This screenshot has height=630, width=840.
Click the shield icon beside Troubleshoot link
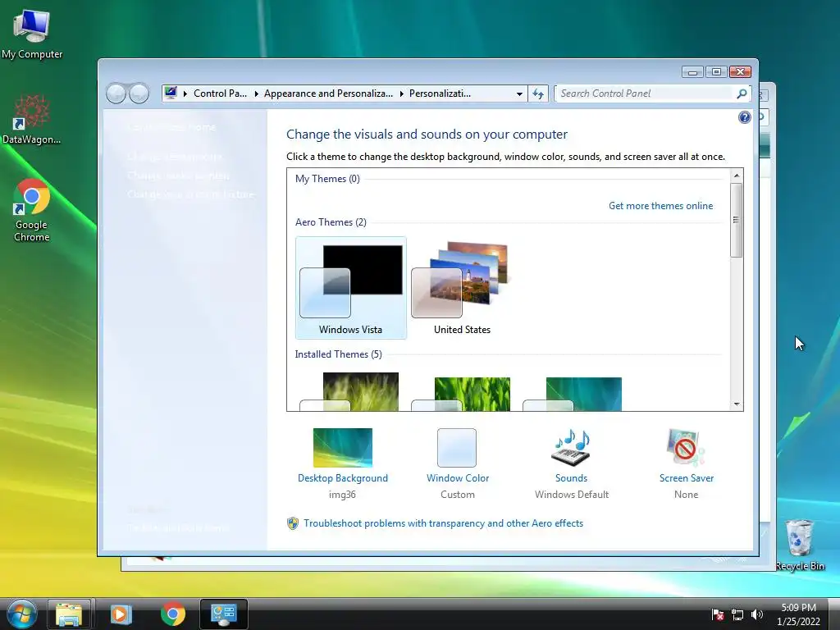coord(293,523)
